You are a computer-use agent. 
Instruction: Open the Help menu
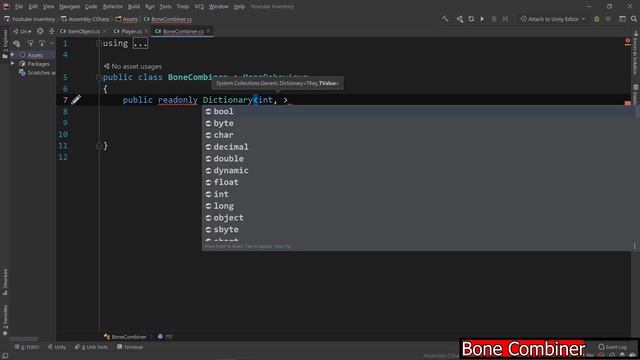pos(239,7)
